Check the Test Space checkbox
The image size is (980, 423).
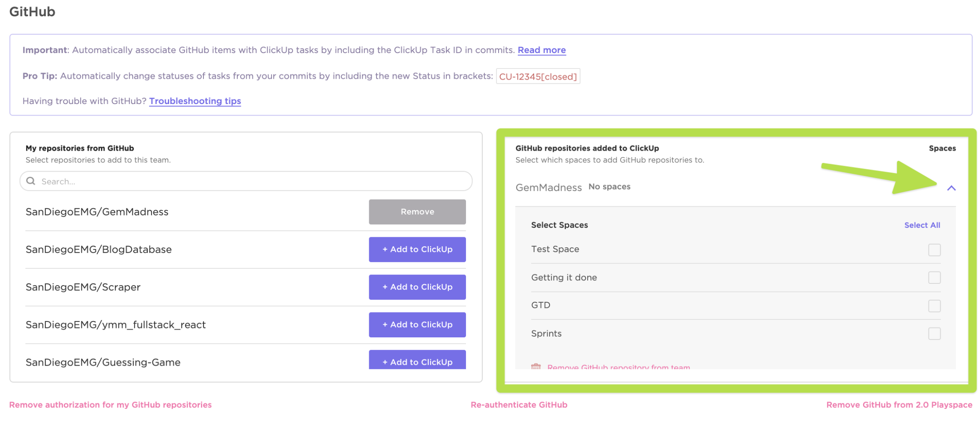tap(934, 250)
